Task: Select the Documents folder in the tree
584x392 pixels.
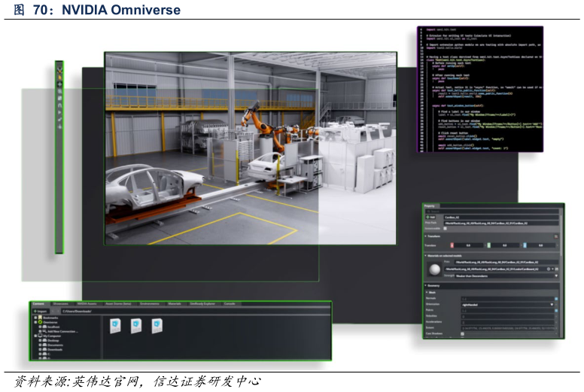Action: point(52,345)
